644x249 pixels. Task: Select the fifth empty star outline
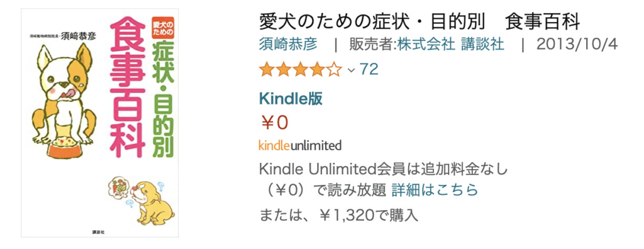click(335, 69)
